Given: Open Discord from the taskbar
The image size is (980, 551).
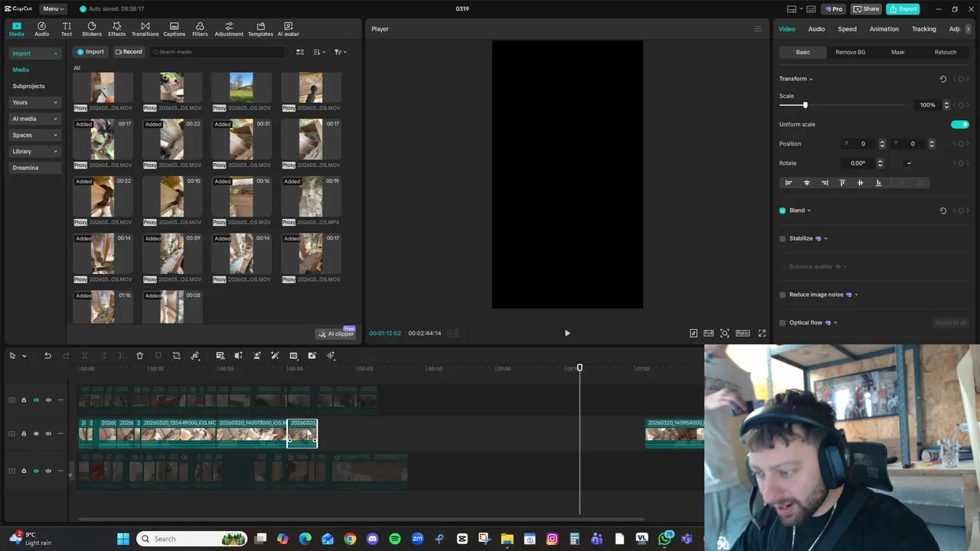Looking at the screenshot, I should pos(372,539).
